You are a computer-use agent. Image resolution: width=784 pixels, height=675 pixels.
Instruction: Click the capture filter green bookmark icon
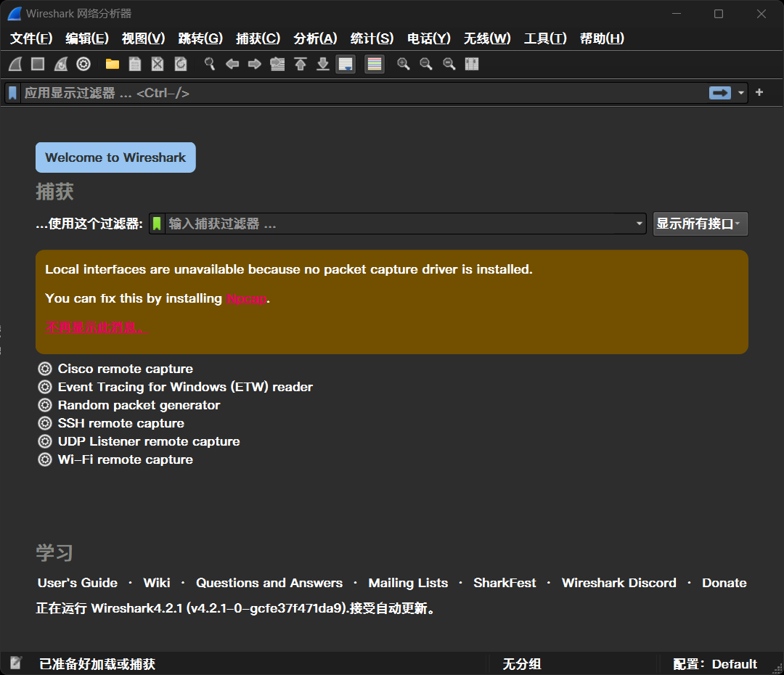(157, 224)
